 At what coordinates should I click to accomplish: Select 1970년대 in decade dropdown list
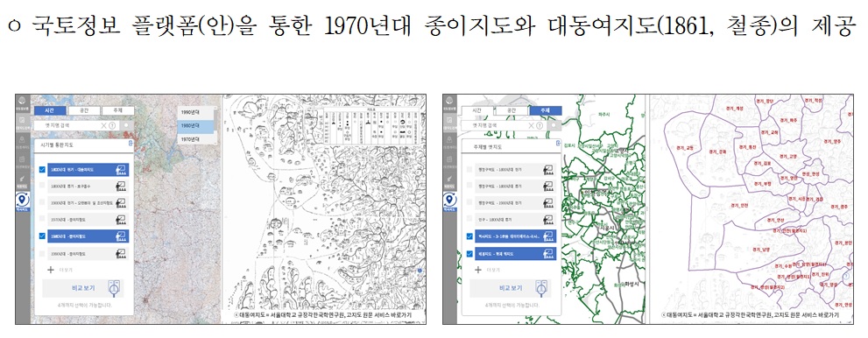point(195,140)
